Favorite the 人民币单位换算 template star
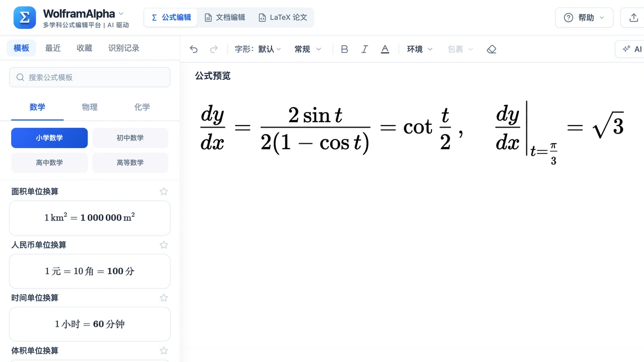Viewport: 644px width, 362px height. click(164, 245)
